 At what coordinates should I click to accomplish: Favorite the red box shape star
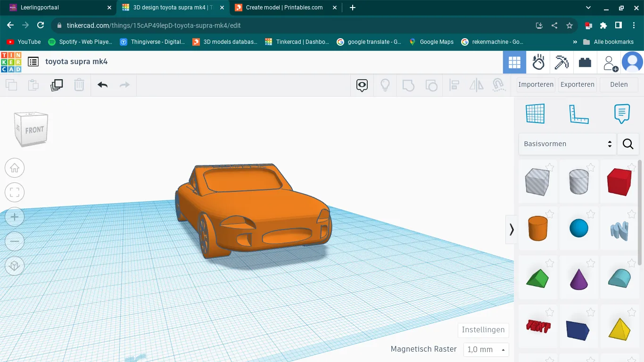632,167
